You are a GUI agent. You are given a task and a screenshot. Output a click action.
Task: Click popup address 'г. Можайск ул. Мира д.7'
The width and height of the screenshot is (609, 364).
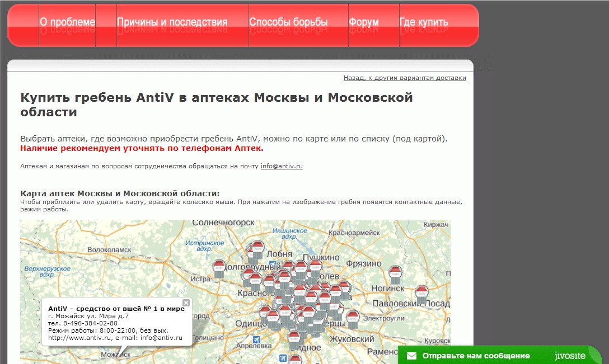click(88, 316)
